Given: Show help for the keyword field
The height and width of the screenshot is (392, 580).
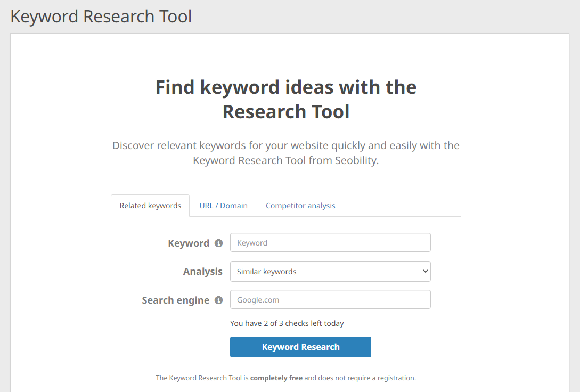Looking at the screenshot, I should click(218, 243).
